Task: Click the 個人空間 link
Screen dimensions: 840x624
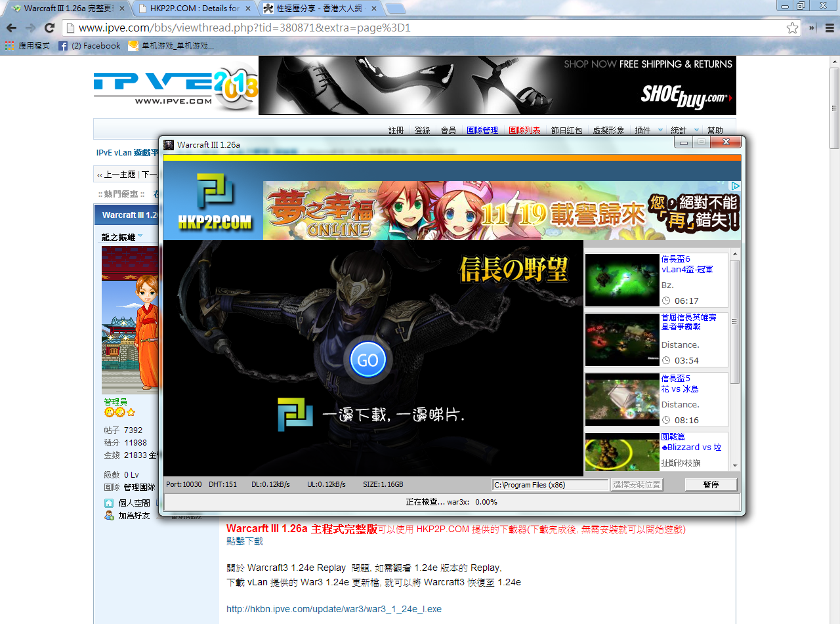Action: point(135,503)
